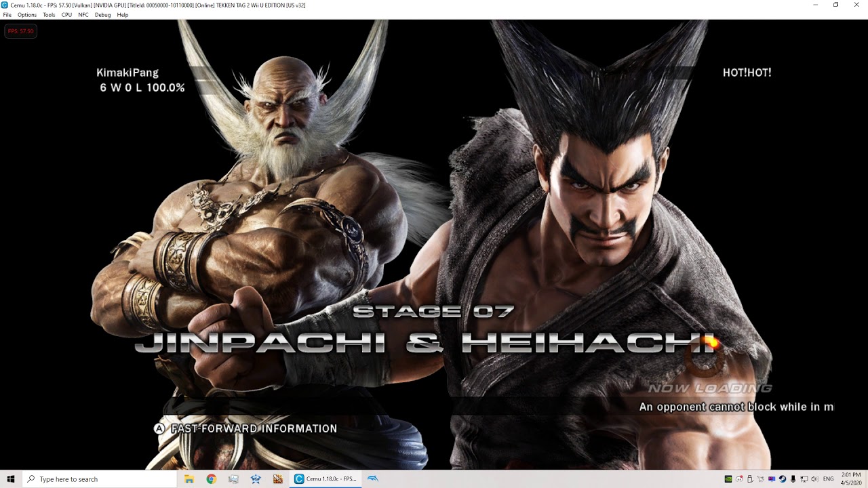The height and width of the screenshot is (488, 868).
Task: Click the FPS counter overlay
Action: pos(20,31)
